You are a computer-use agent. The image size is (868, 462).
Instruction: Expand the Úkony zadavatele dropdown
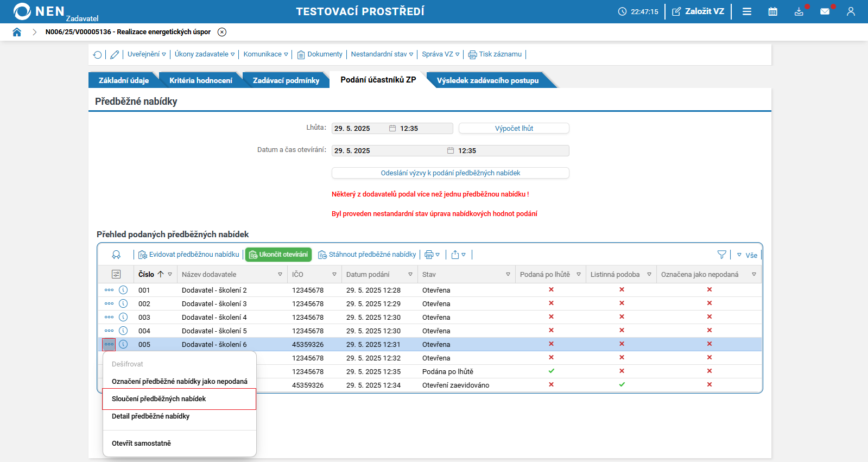click(x=205, y=54)
